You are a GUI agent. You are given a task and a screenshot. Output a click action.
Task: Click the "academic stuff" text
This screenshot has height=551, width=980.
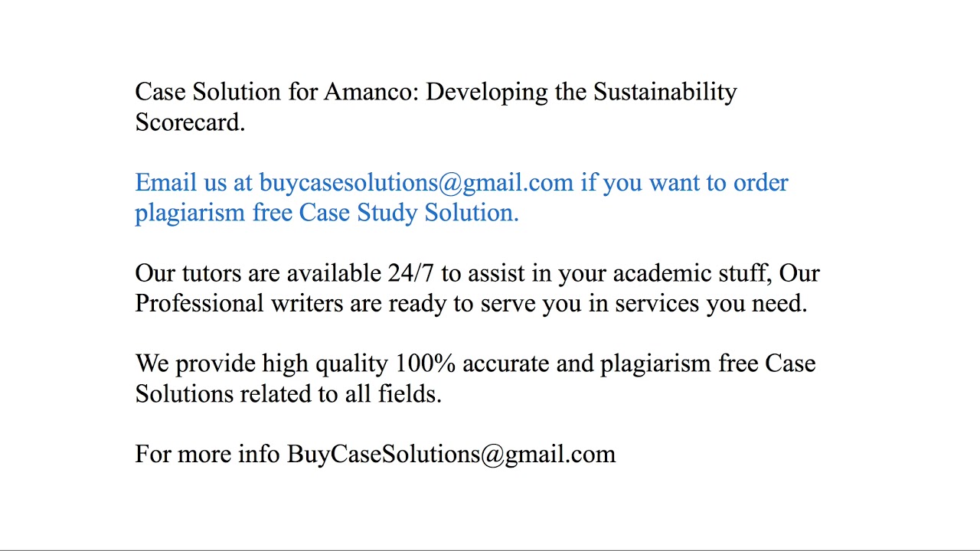point(692,273)
